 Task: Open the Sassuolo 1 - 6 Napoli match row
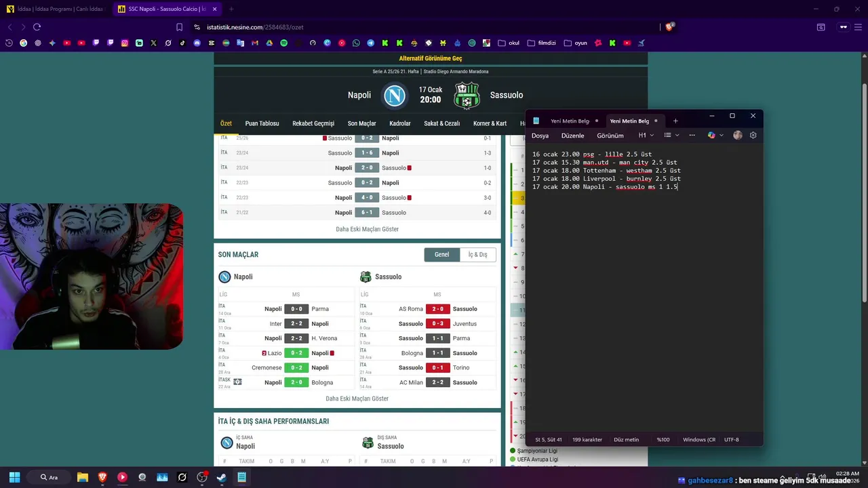coord(357,152)
